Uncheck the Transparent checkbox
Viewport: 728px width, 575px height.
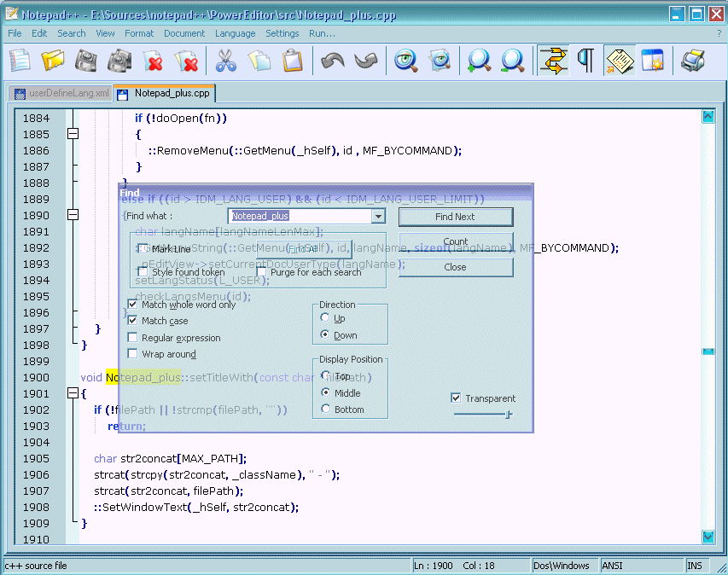pyautogui.click(x=456, y=398)
